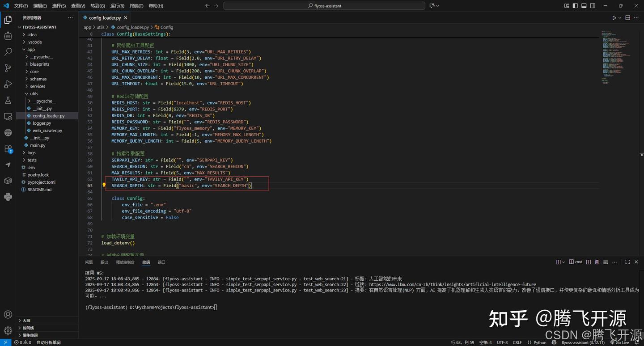
Task: Split the editor with the layout icon
Action: click(627, 18)
